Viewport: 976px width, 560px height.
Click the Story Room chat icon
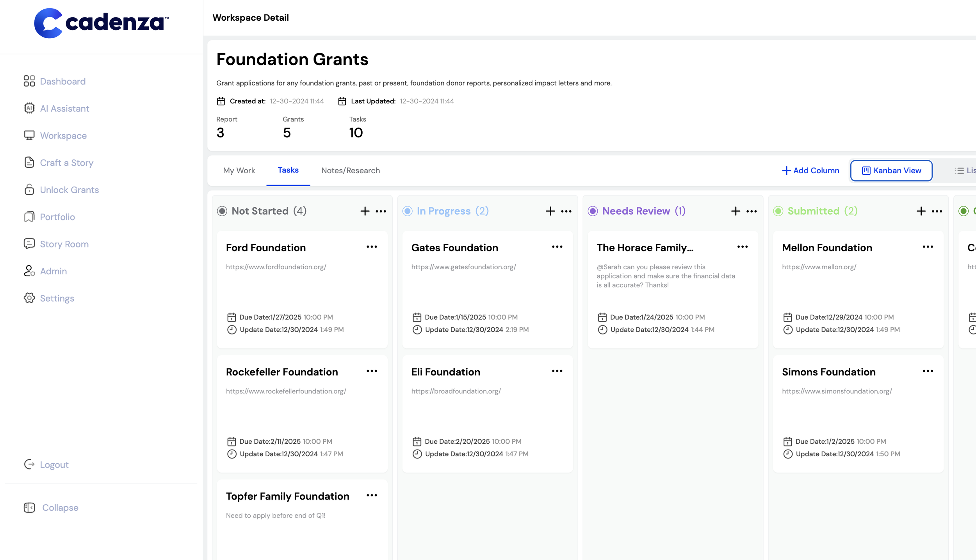tap(29, 244)
